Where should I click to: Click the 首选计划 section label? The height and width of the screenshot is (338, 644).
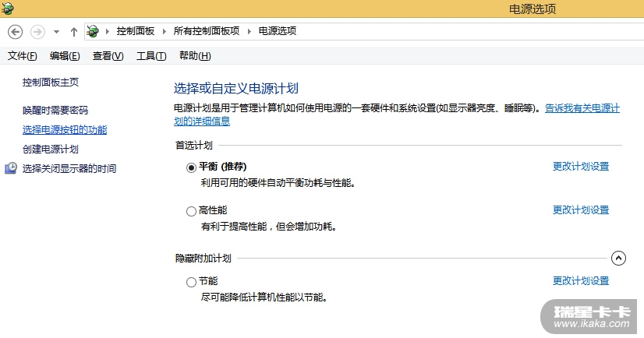(194, 145)
